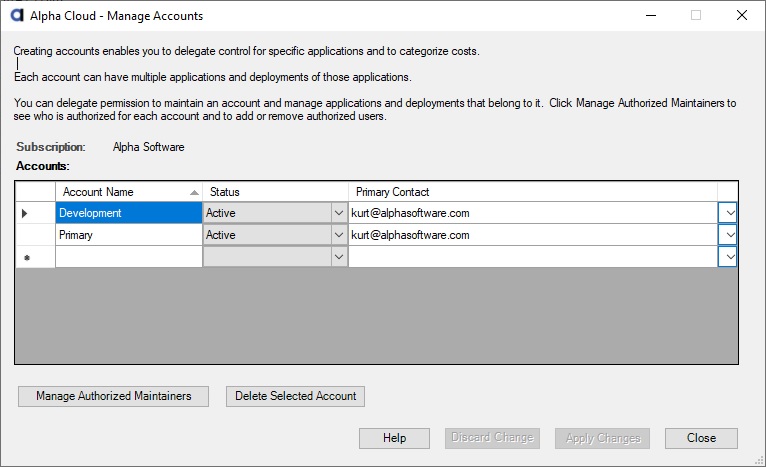
Task: Click the Account Name column header
Action: (x=129, y=192)
